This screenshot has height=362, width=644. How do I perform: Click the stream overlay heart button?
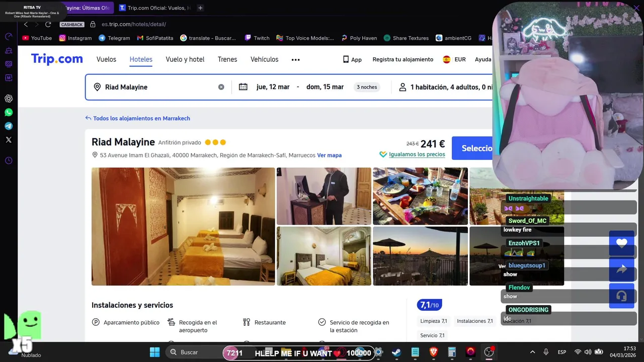(x=622, y=243)
